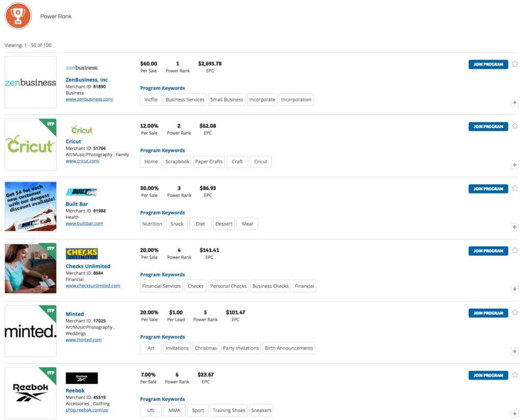The height and width of the screenshot is (420, 523).
Task: Star the Cricut program
Action: 515,126
